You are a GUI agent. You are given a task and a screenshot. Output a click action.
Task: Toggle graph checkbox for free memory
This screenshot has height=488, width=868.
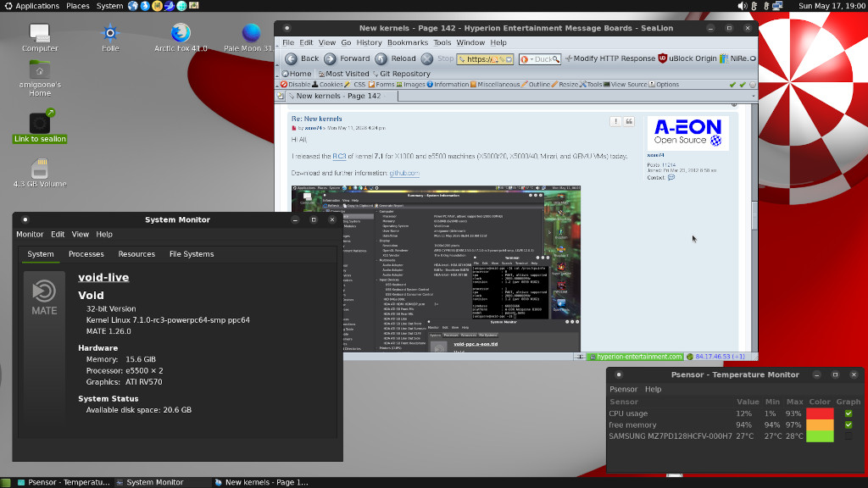pos(848,425)
